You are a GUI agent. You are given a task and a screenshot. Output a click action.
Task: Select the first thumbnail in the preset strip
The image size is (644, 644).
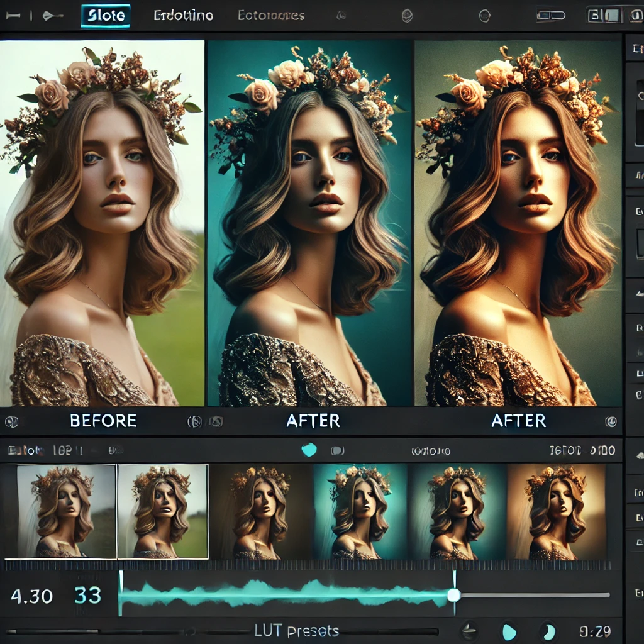pos(66,511)
